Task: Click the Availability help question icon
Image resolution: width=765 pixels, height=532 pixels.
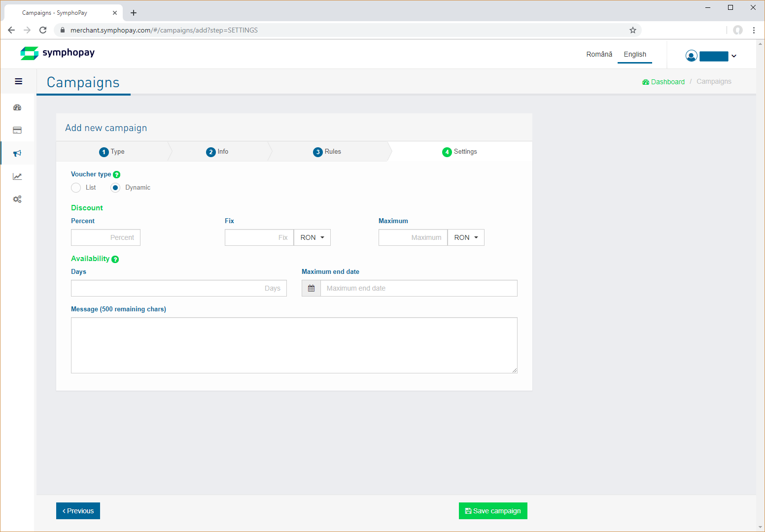Action: [115, 259]
